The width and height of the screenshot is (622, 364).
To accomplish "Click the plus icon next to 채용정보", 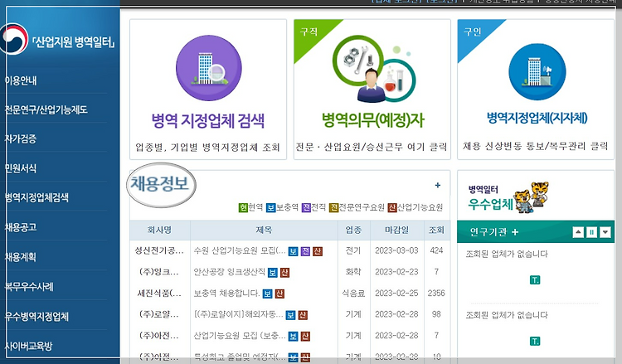I will tap(438, 185).
